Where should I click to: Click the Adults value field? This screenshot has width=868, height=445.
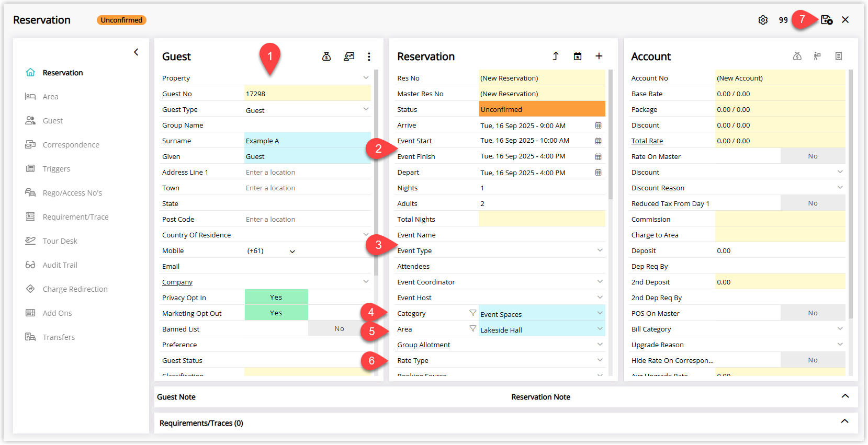[542, 203]
